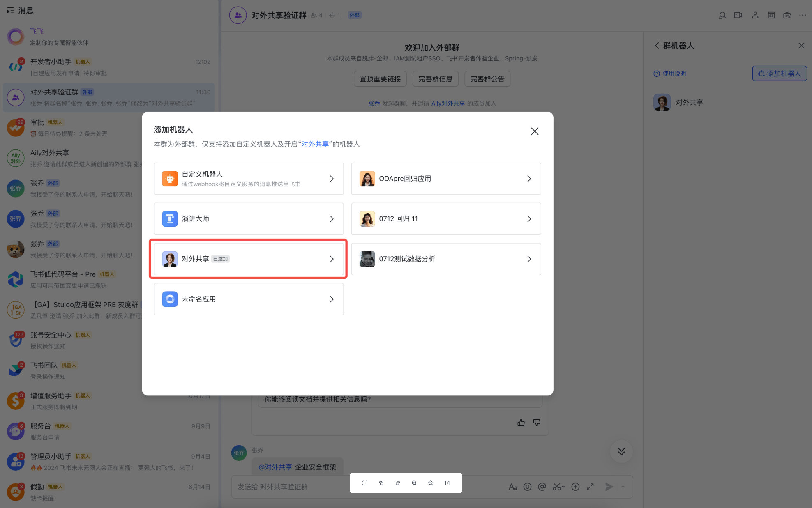Close the 添加机器人 dialog

point(534,131)
